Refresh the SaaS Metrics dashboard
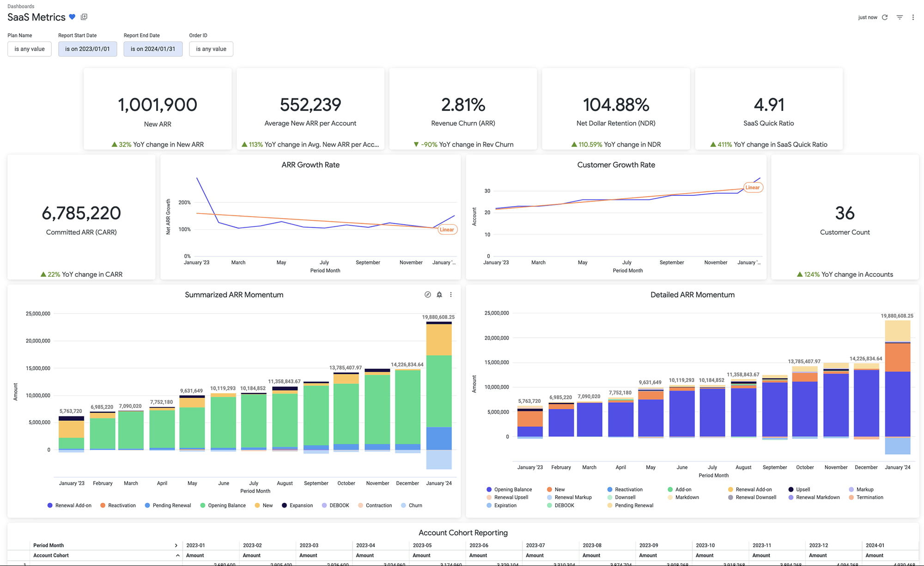 [x=885, y=17]
